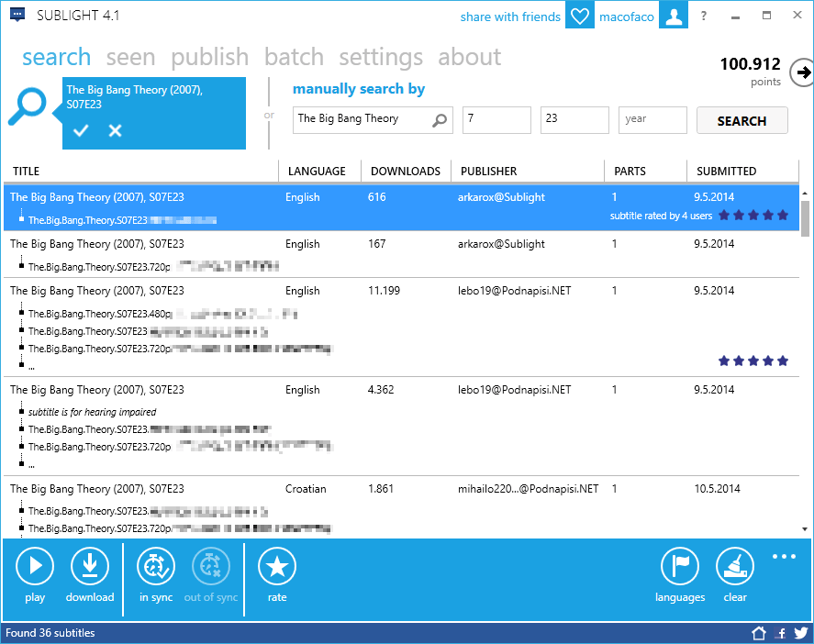This screenshot has height=644, width=814.
Task: Click the season field containing 7
Action: [496, 120]
